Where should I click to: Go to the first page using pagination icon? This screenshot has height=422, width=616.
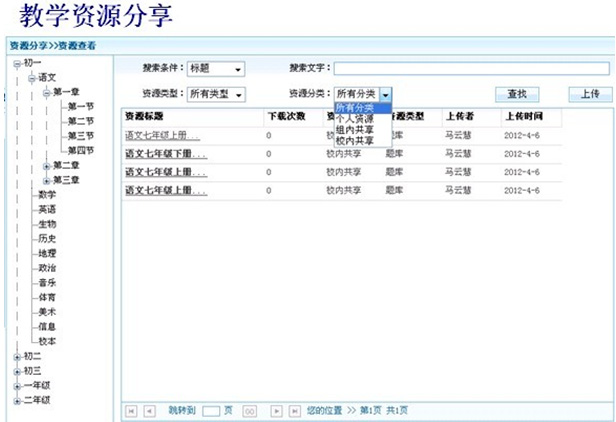click(132, 410)
